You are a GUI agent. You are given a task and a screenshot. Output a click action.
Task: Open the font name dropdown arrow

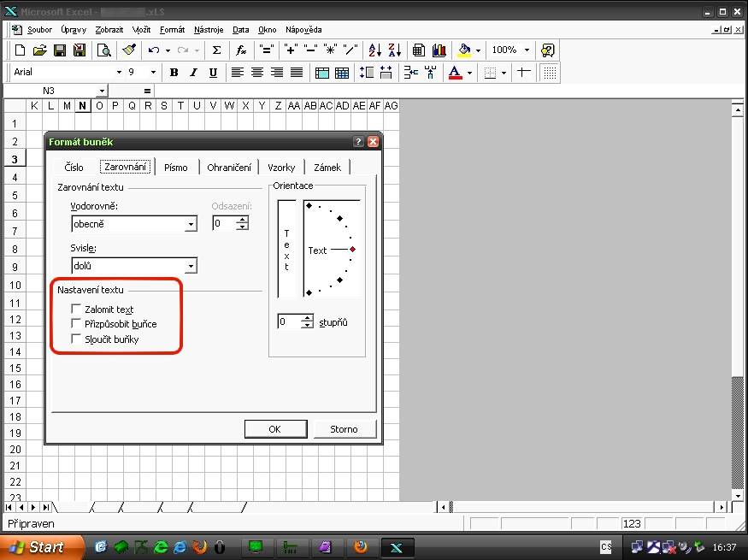click(x=120, y=73)
